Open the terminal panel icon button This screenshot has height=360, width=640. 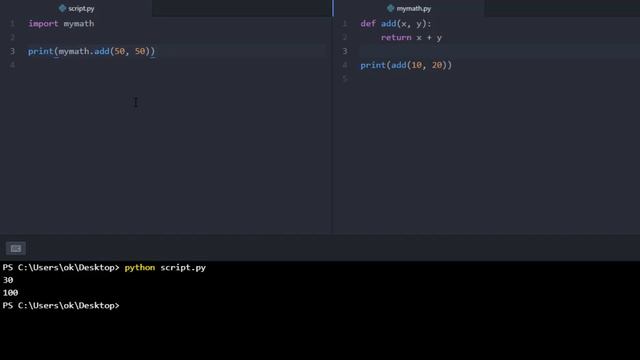[16, 248]
